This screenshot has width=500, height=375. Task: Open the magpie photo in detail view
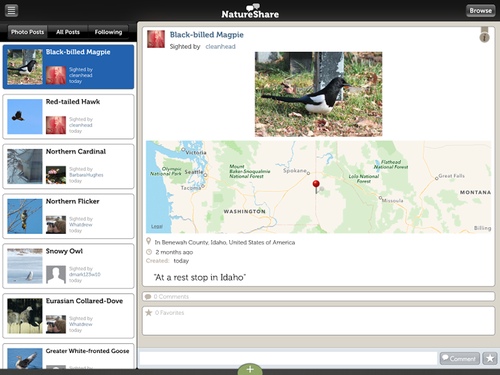tap(318, 94)
